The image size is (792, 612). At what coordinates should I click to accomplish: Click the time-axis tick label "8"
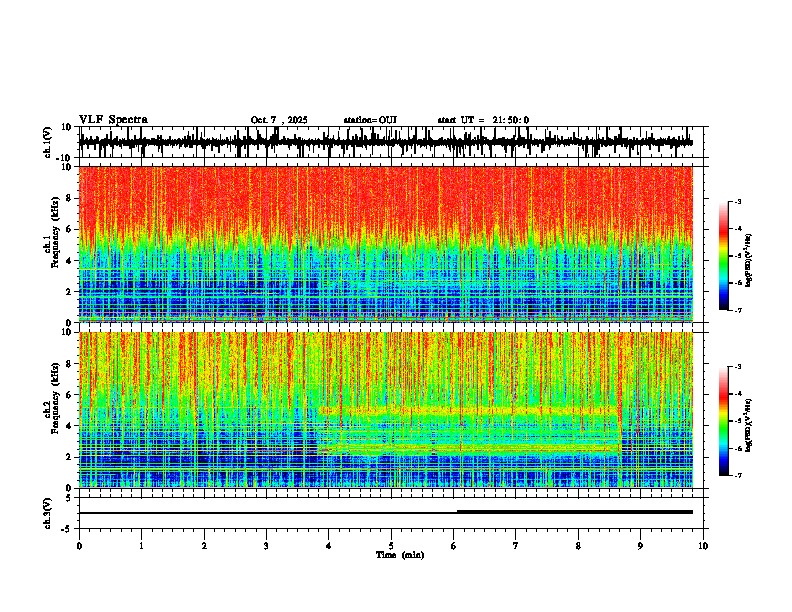[578, 546]
